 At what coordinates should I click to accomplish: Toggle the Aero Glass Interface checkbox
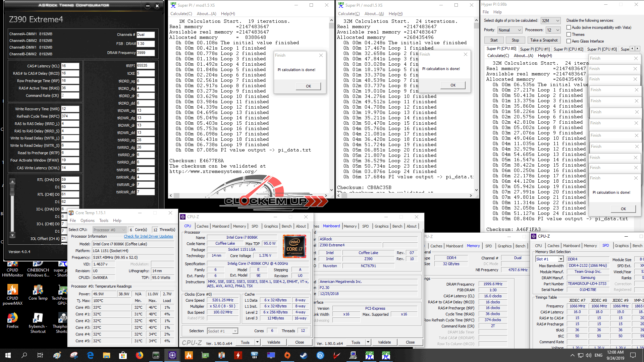569,41
